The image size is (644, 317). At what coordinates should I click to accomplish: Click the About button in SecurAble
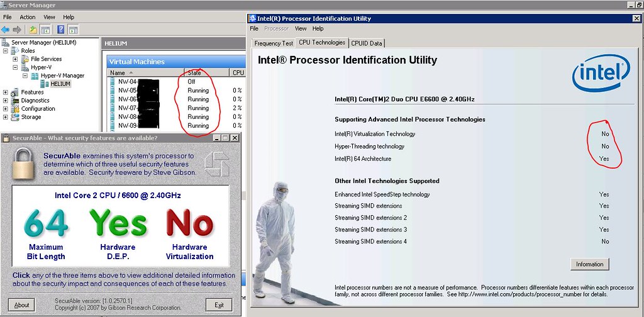pyautogui.click(x=22, y=305)
